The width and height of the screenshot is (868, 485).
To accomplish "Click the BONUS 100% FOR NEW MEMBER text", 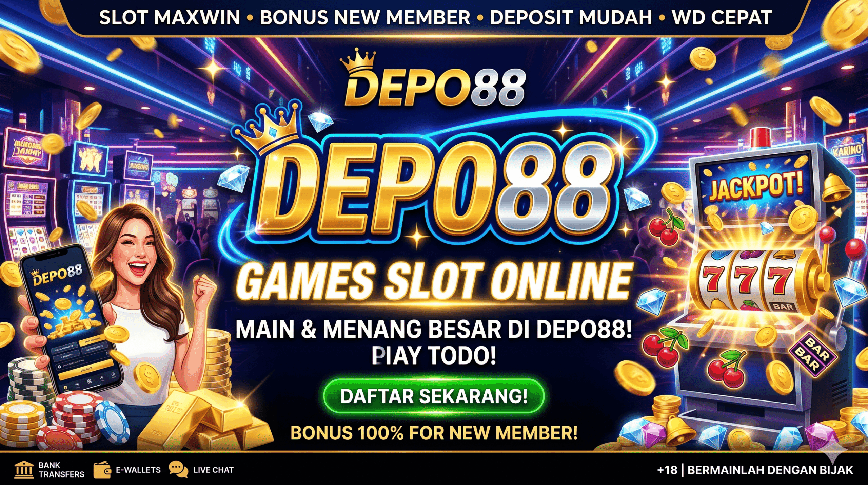I will [434, 433].
